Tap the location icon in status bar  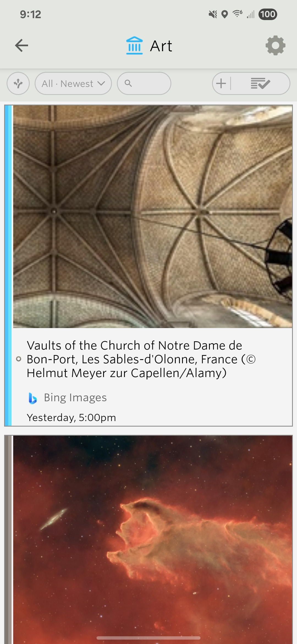[225, 14]
